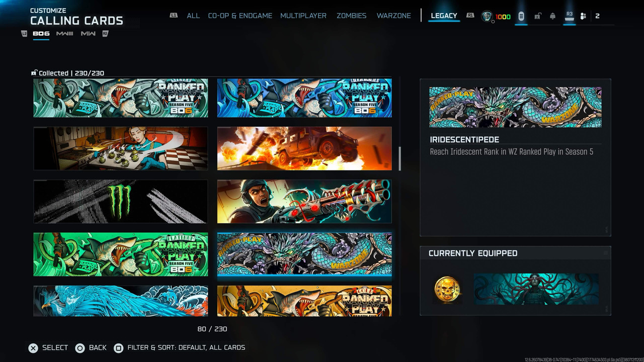This screenshot has height=362, width=644.
Task: Click the 80 / 230 counter
Action: coord(212,329)
